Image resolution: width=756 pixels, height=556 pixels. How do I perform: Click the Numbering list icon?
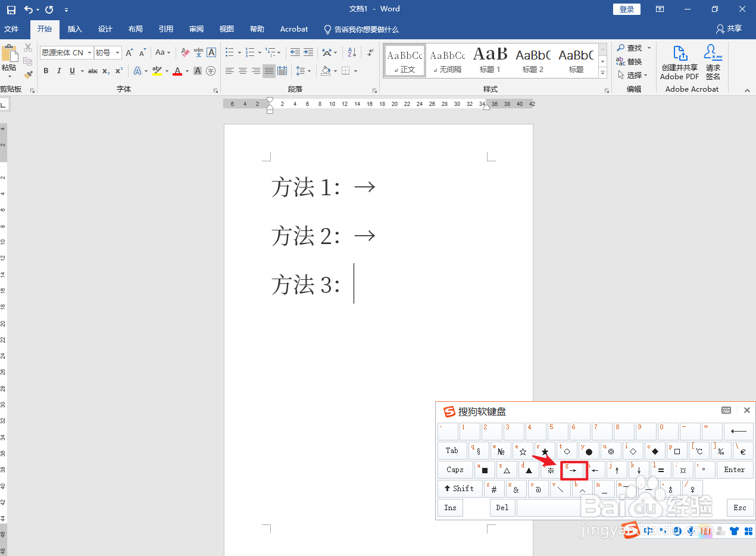click(249, 52)
